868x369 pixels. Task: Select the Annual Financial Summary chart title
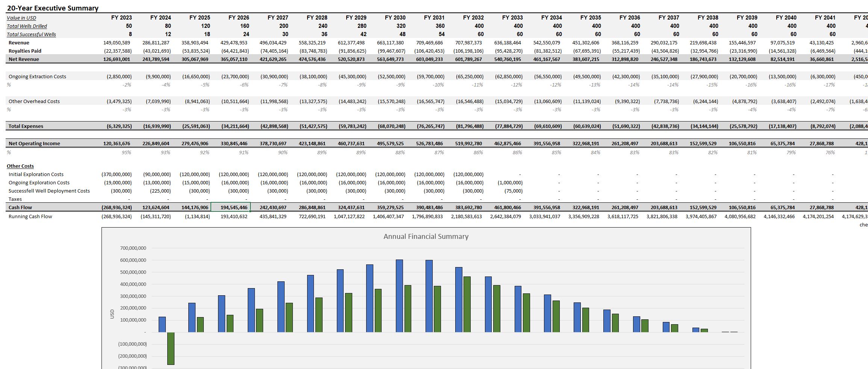pyautogui.click(x=425, y=237)
